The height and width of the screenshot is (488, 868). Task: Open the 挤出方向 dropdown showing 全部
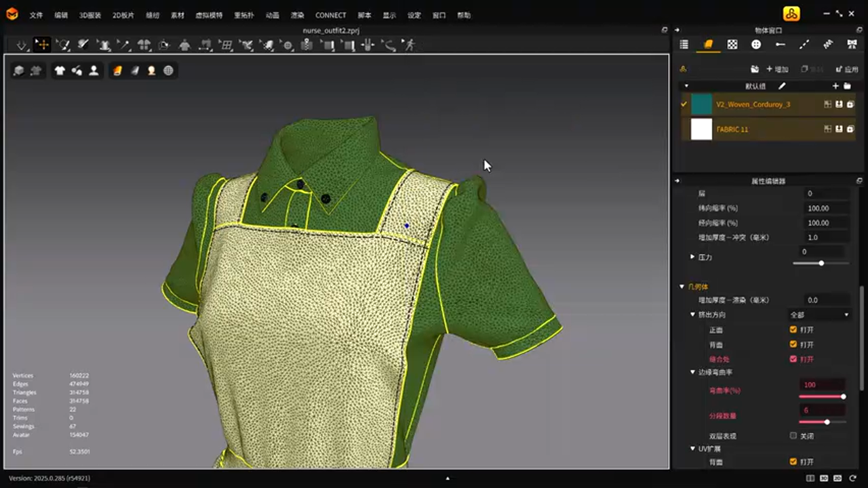[818, 314]
